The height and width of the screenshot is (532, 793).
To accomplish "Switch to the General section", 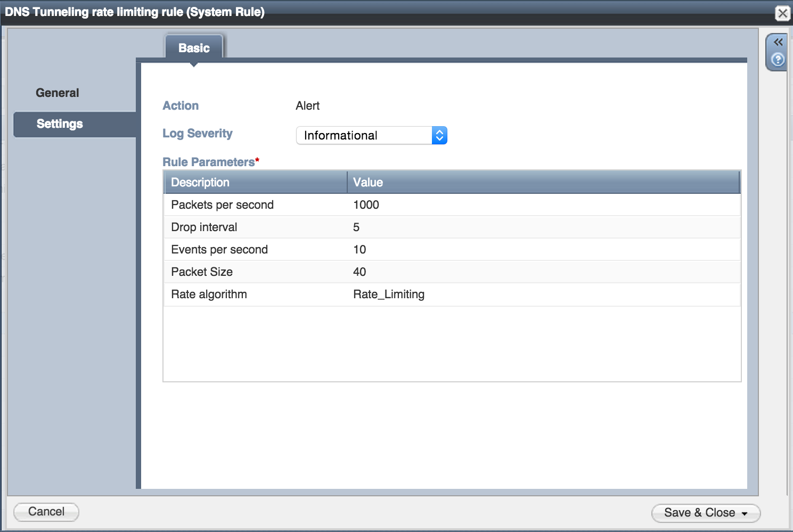I will 58,93.
